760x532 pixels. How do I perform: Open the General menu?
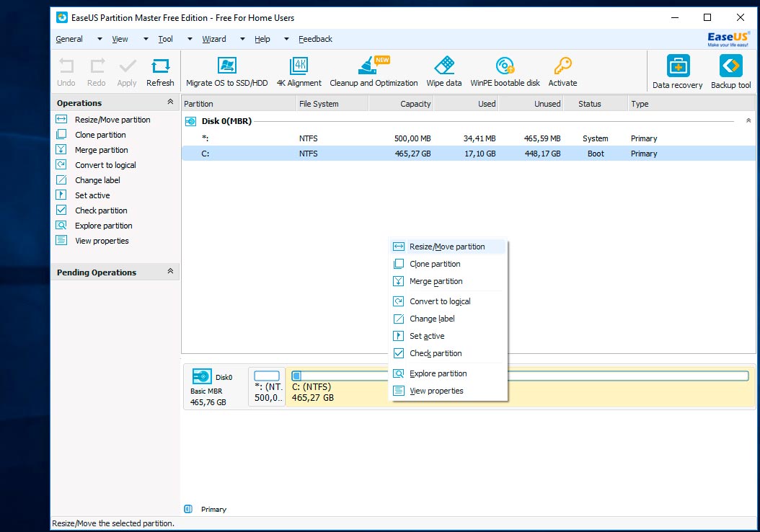(69, 39)
